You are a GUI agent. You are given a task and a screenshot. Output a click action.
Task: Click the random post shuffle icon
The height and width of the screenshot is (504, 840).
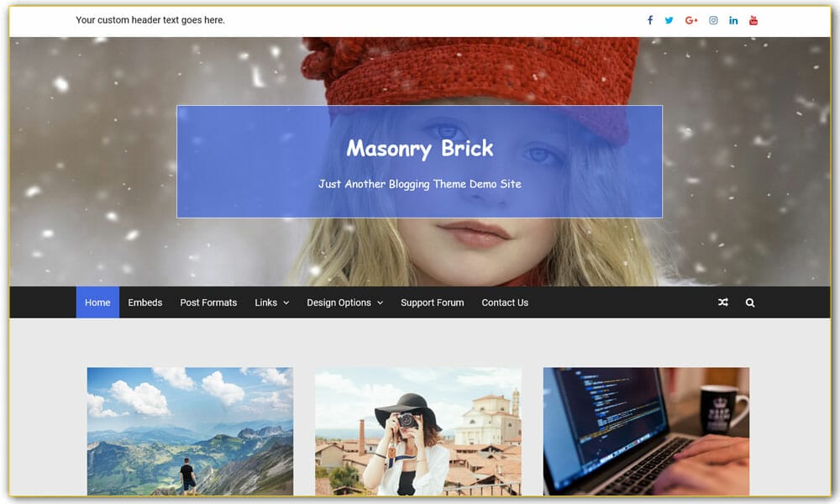(x=723, y=302)
